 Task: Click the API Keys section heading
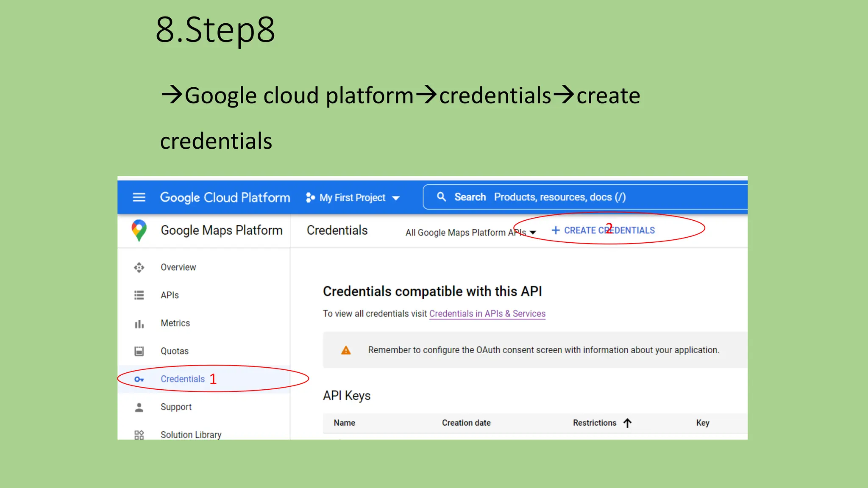point(346,396)
